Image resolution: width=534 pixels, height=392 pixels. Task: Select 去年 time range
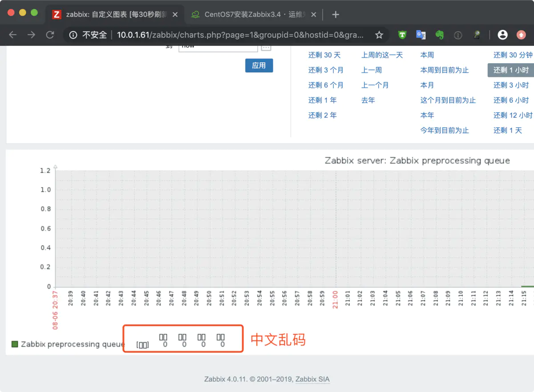click(368, 101)
